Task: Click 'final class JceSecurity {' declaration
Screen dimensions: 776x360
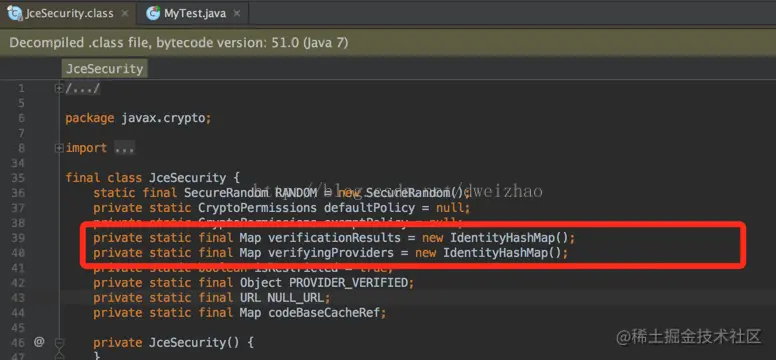Action: point(153,178)
